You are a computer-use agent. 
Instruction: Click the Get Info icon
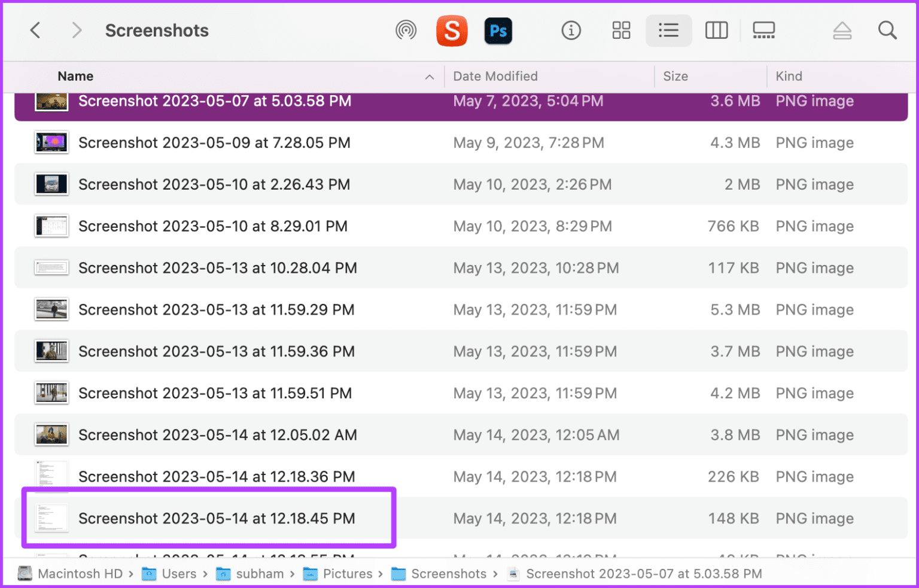pyautogui.click(x=571, y=31)
